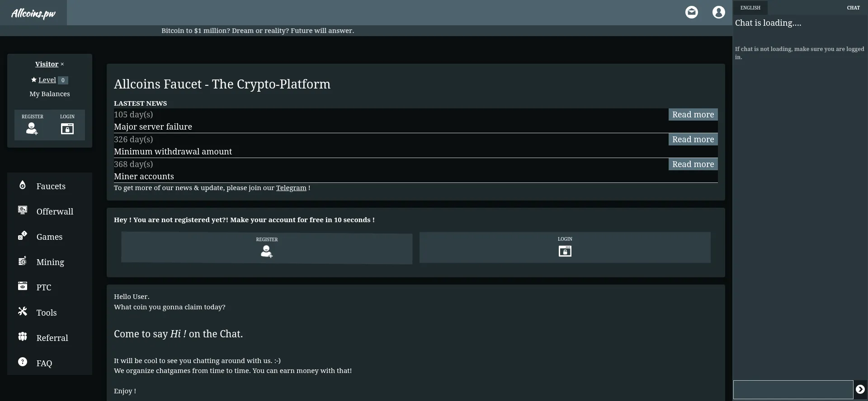
Task: Click the '326 day(s)' news date
Action: pyautogui.click(x=133, y=140)
